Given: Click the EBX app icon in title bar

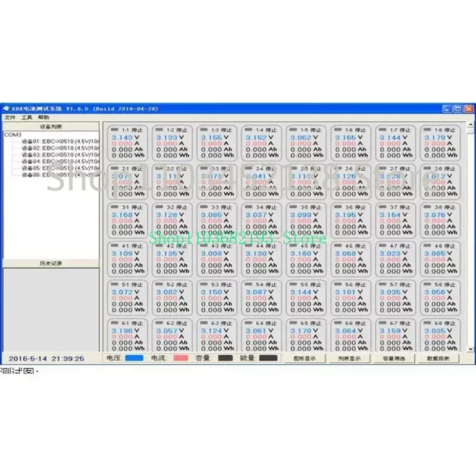Looking at the screenshot, I should (x=7, y=109).
